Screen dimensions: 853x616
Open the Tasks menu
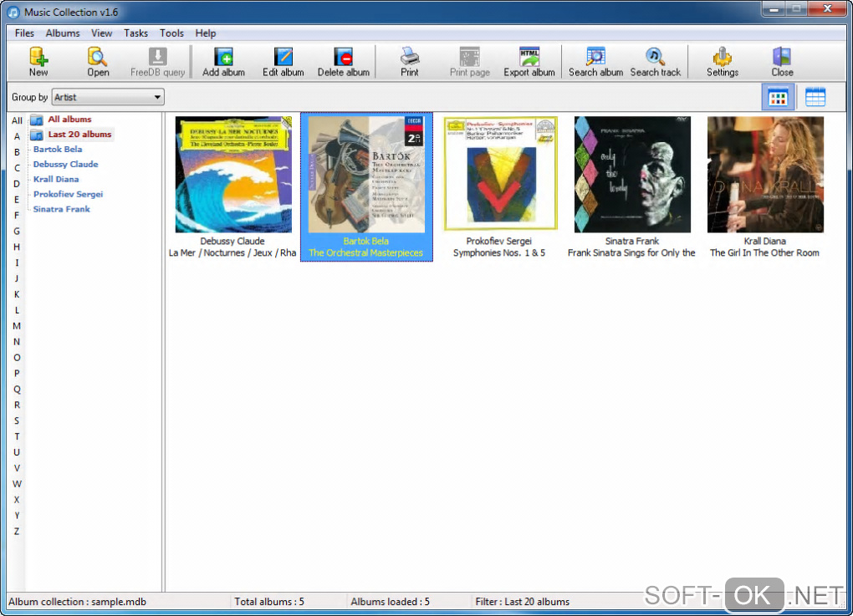click(x=136, y=33)
